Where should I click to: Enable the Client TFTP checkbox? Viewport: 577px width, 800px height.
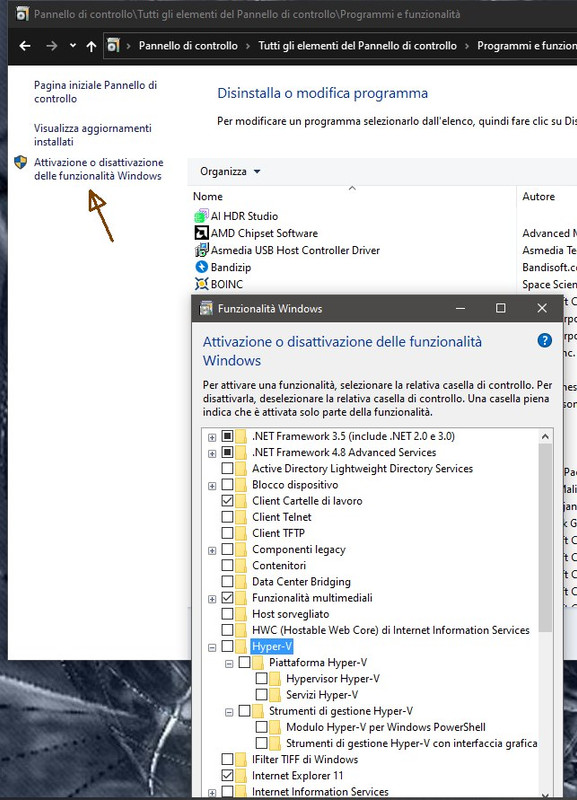click(228, 533)
